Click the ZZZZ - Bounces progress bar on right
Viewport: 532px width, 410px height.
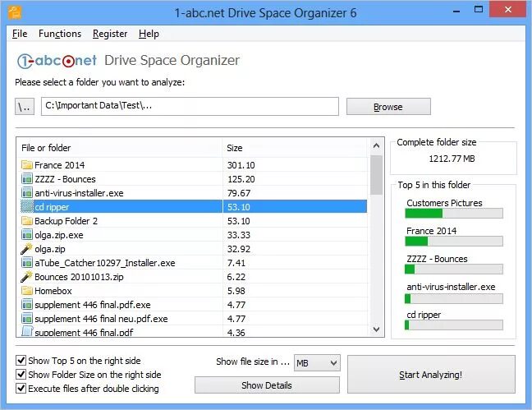tap(454, 269)
